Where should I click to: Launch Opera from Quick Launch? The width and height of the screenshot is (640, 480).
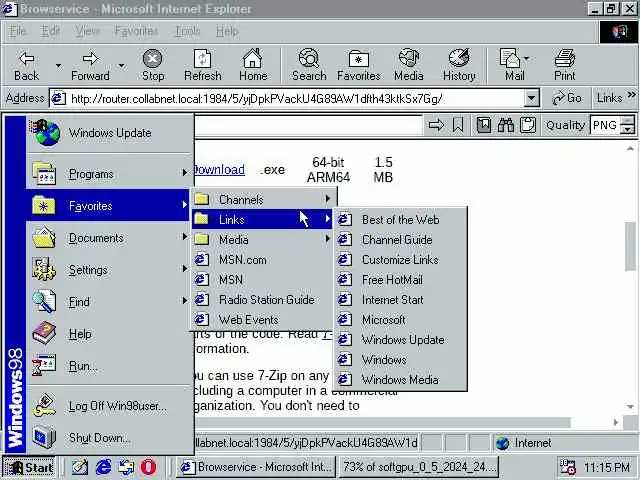(x=148, y=467)
